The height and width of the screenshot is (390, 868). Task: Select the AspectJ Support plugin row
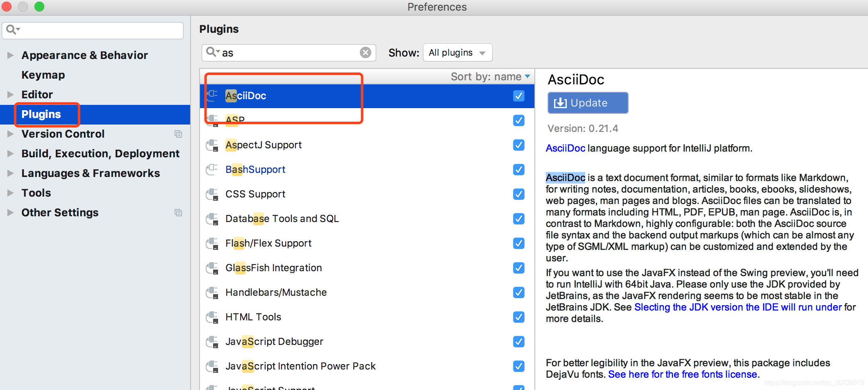[x=367, y=145]
